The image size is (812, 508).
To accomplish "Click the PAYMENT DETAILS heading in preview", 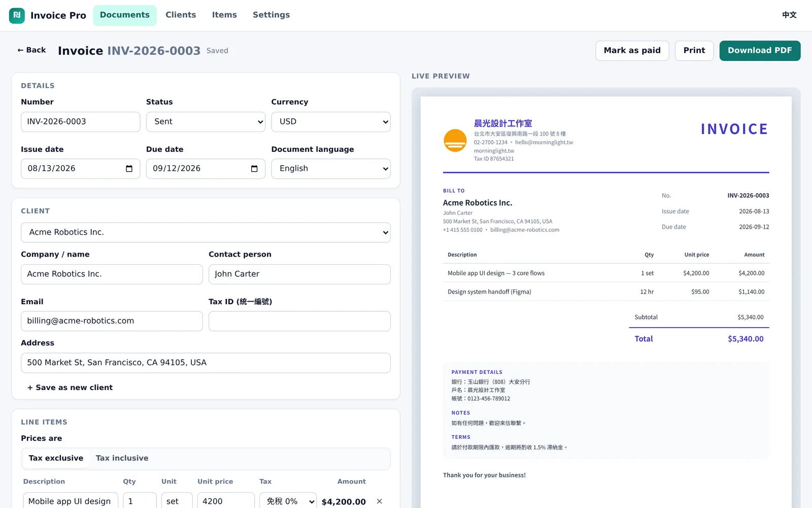I will click(x=477, y=372).
